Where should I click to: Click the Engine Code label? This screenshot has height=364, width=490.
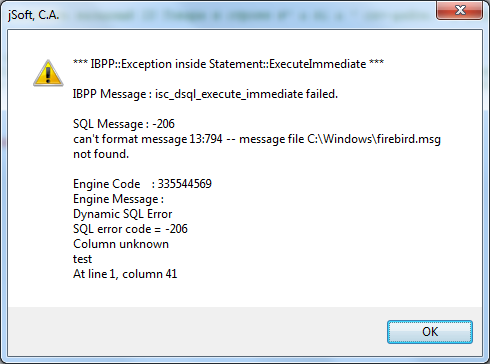106,184
